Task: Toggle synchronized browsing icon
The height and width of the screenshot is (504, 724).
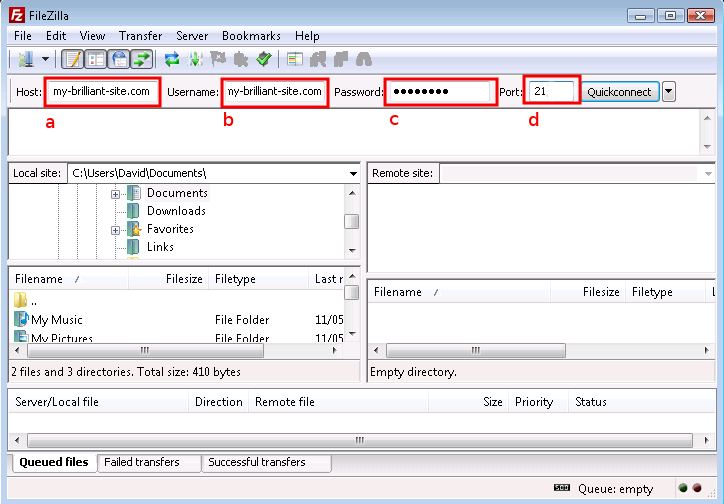Action: pos(341,59)
